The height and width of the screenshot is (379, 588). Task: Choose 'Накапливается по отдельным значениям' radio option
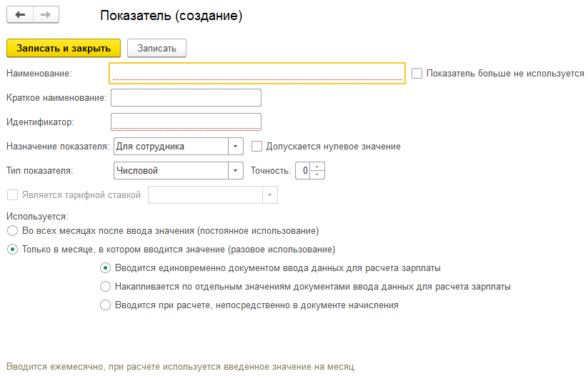[x=106, y=287]
